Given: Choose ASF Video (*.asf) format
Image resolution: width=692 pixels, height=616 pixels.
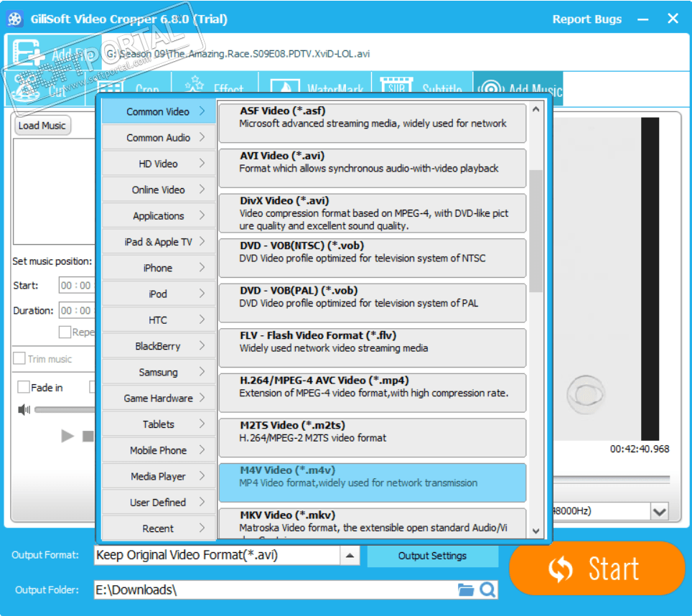Looking at the screenshot, I should (373, 123).
